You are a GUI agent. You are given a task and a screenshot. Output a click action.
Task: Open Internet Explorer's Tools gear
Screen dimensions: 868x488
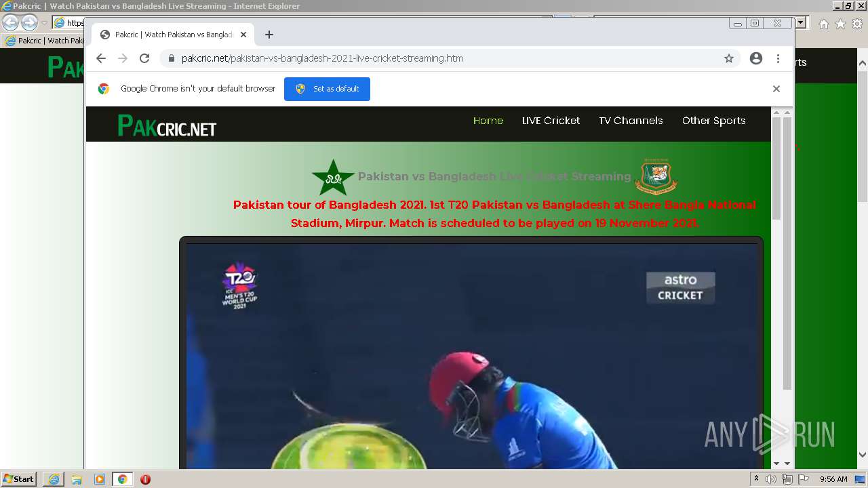858,24
